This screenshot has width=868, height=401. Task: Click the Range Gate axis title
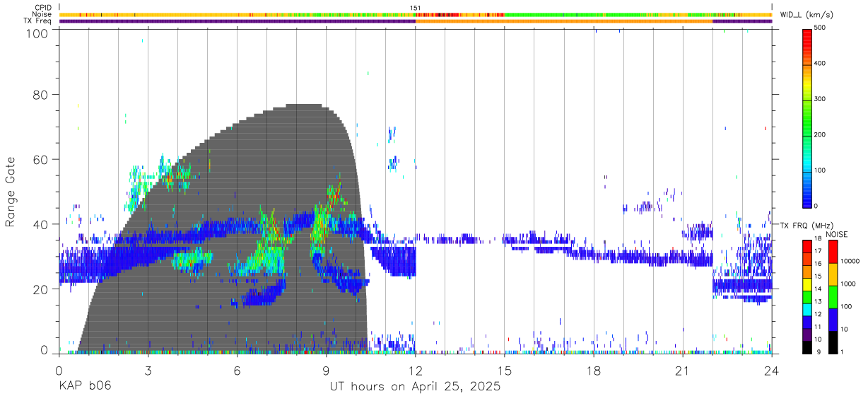[x=11, y=192]
